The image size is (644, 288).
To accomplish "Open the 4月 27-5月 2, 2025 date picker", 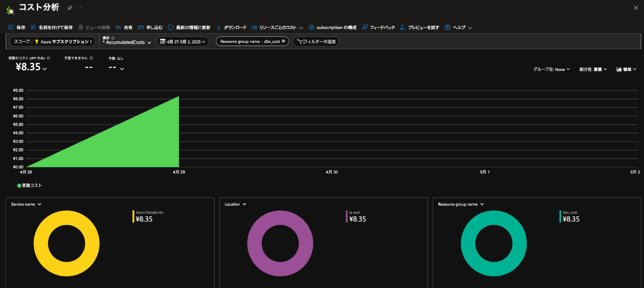I will 183,41.
